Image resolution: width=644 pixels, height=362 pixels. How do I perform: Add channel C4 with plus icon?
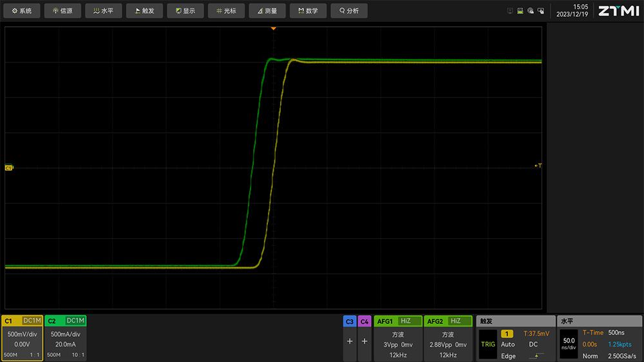pyautogui.click(x=365, y=341)
